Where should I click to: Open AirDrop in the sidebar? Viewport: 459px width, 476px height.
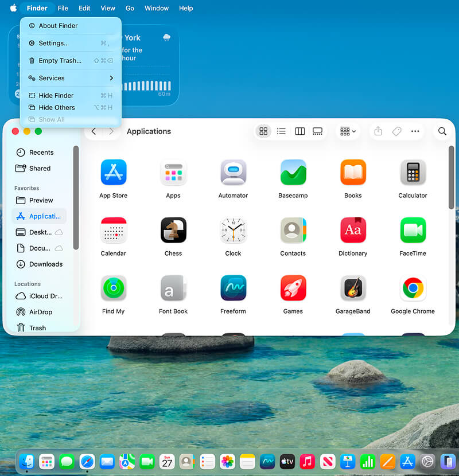pos(39,312)
